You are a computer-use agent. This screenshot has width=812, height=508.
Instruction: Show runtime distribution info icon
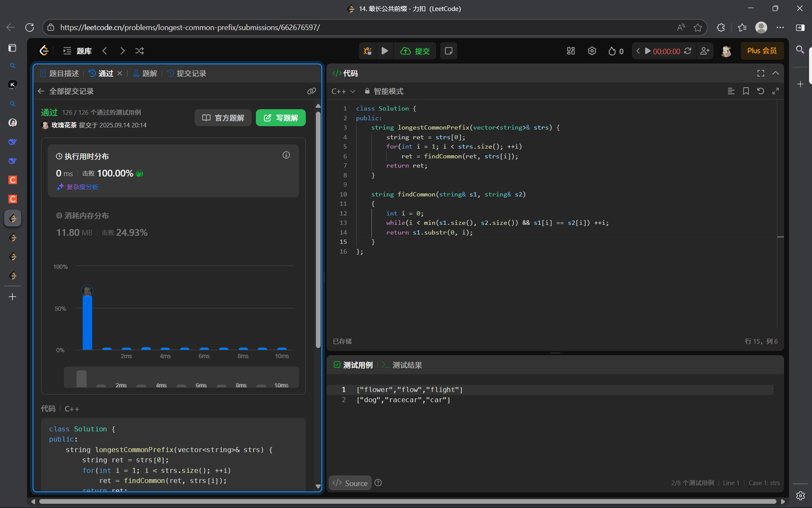[286, 155]
